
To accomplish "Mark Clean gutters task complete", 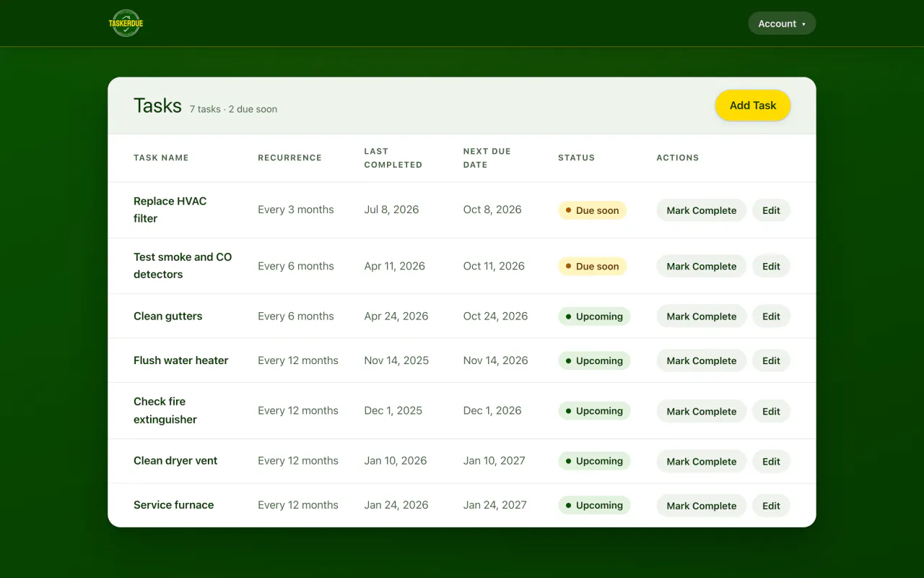I will (701, 316).
